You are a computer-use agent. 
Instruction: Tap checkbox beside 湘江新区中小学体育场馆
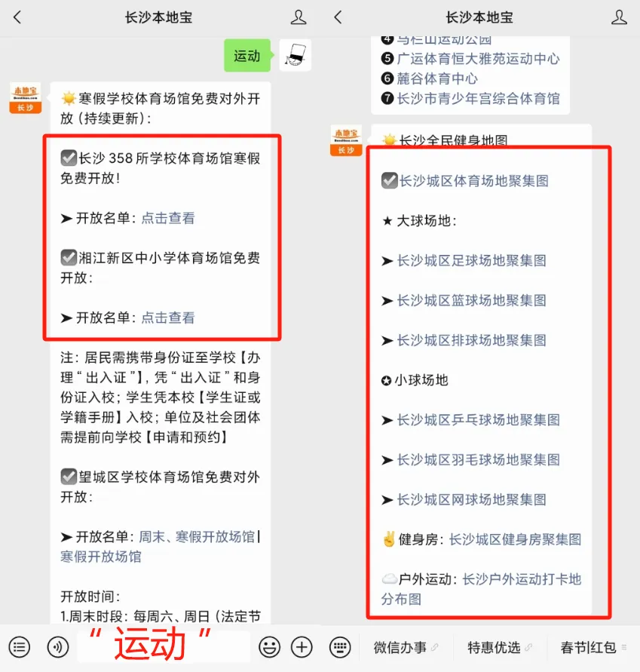69,258
